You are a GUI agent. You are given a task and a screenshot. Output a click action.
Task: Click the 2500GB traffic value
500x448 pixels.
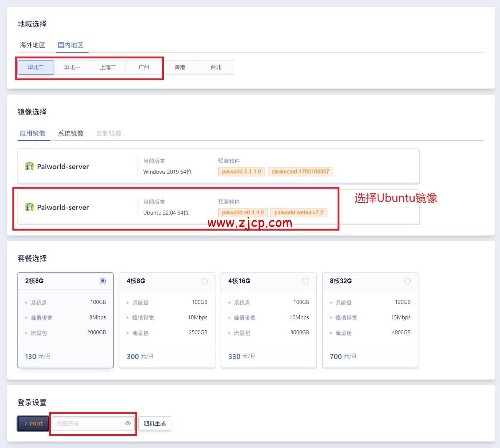point(198,332)
